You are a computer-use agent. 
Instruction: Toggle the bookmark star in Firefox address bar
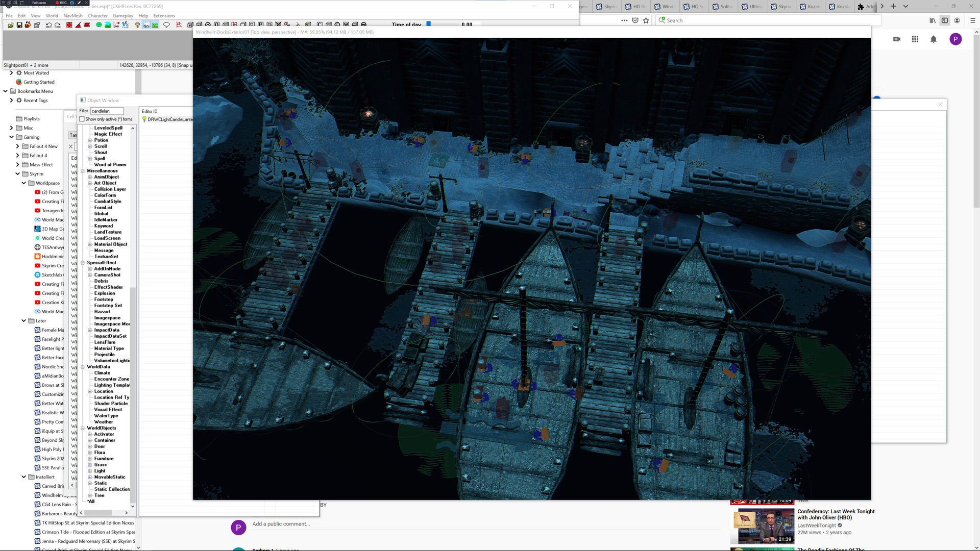click(x=646, y=20)
